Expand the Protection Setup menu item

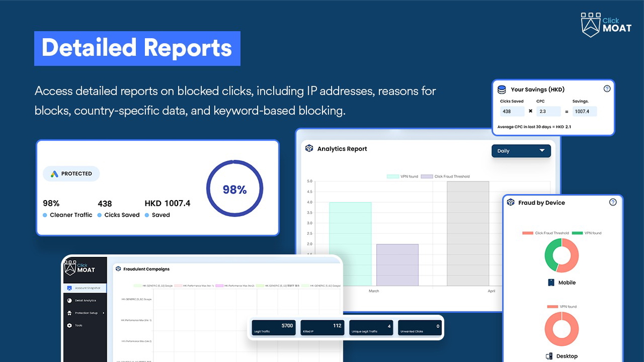tap(86, 313)
